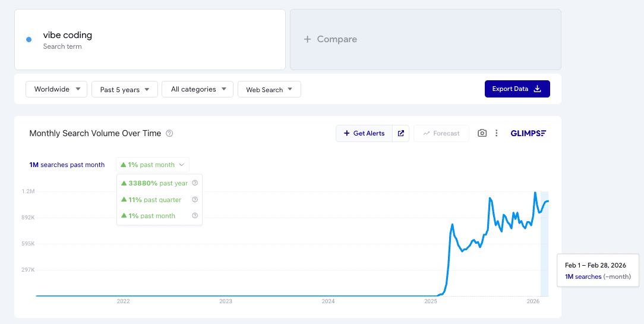Open the Past 5 years time range dropdown
Screen dimensions: 644x324
[124, 89]
